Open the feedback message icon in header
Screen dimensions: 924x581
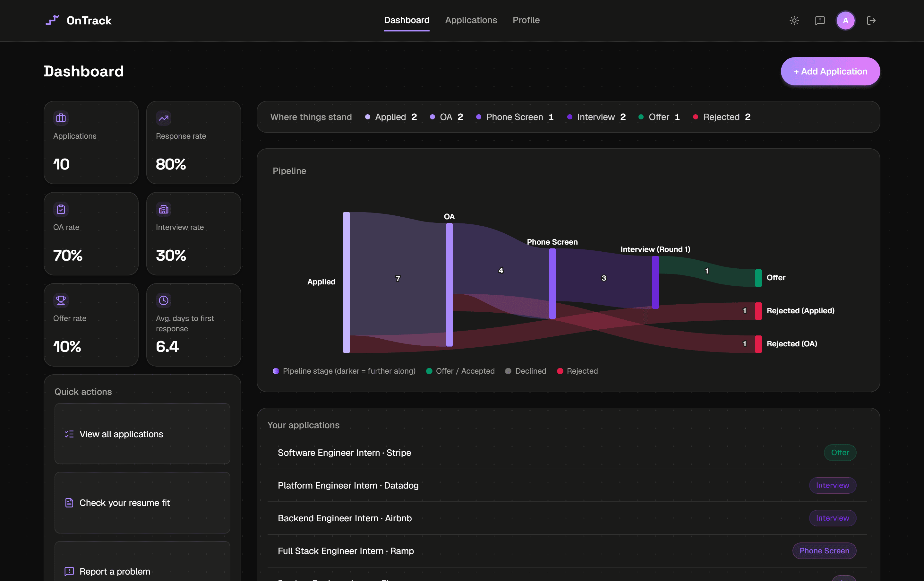(x=820, y=20)
